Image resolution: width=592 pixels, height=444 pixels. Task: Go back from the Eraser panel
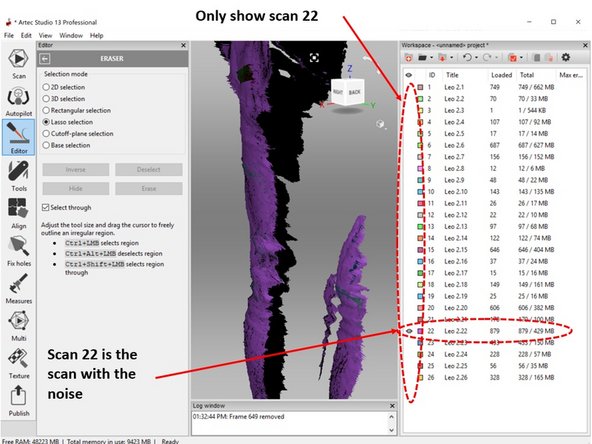coord(45,59)
